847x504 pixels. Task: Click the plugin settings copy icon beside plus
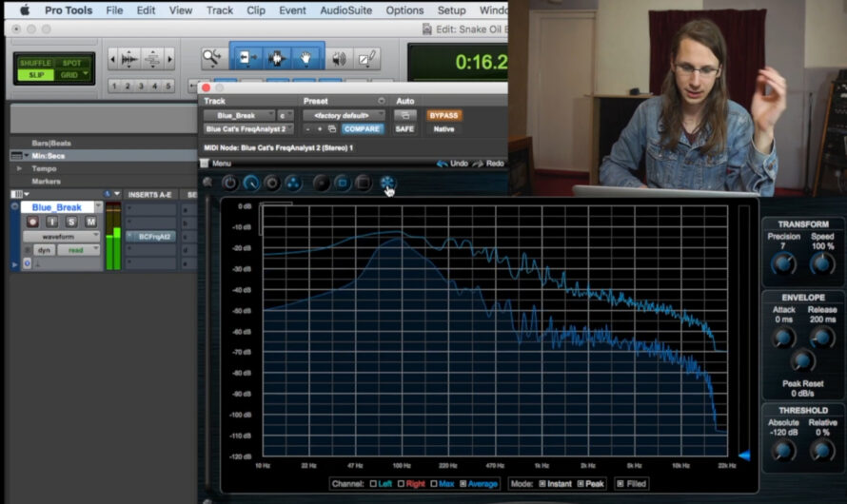(x=332, y=129)
